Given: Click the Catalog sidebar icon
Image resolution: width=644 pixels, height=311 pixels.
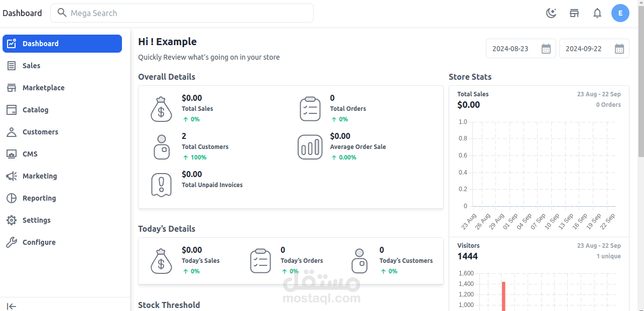Looking at the screenshot, I should 12,110.
